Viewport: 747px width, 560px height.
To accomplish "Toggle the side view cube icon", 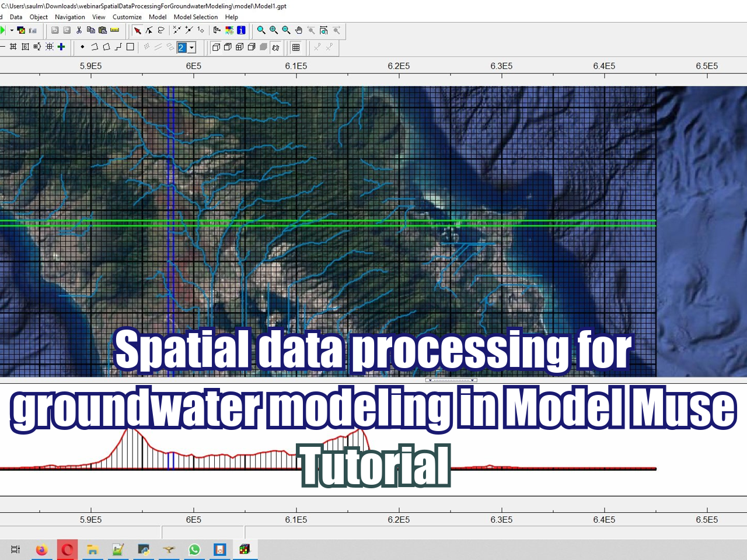I will [251, 47].
